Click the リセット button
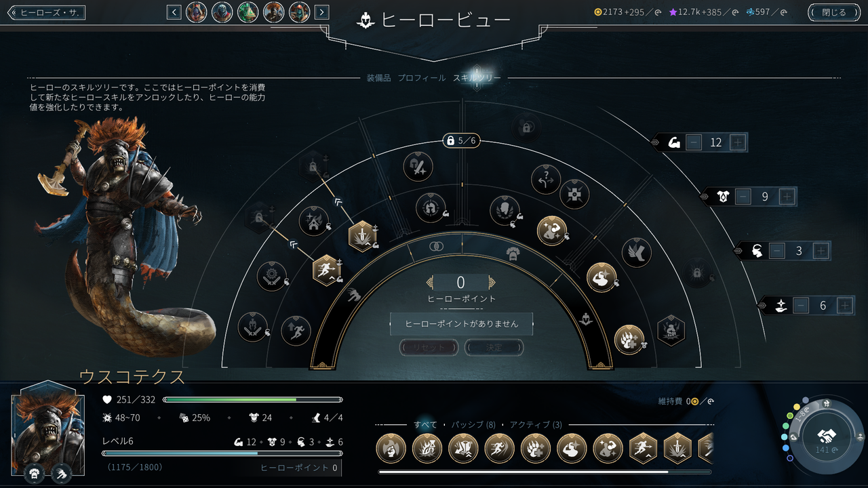Viewport: 868px width, 488px height. (429, 348)
